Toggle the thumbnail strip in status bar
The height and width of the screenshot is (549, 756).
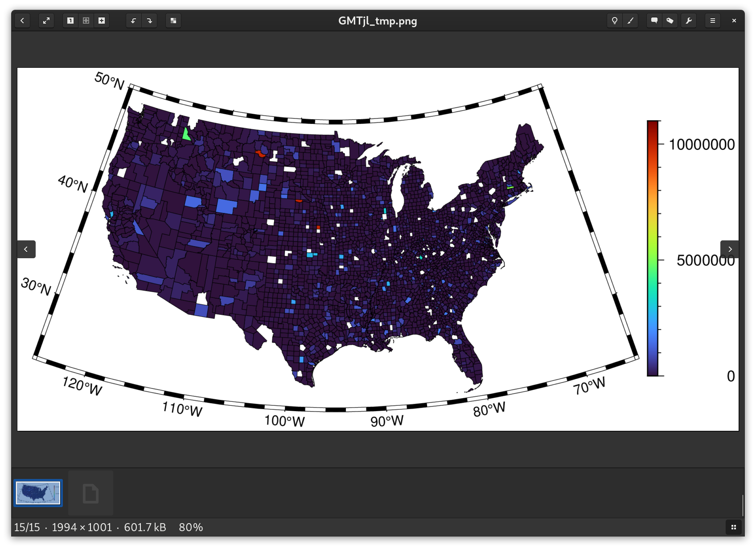click(734, 527)
